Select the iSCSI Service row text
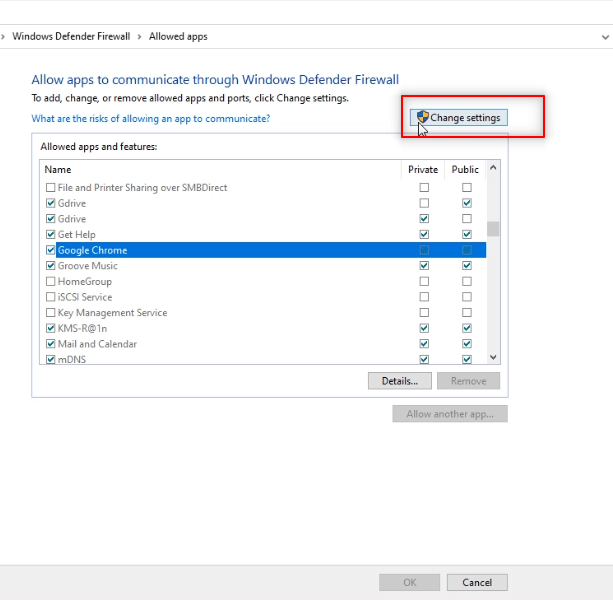 (x=85, y=297)
